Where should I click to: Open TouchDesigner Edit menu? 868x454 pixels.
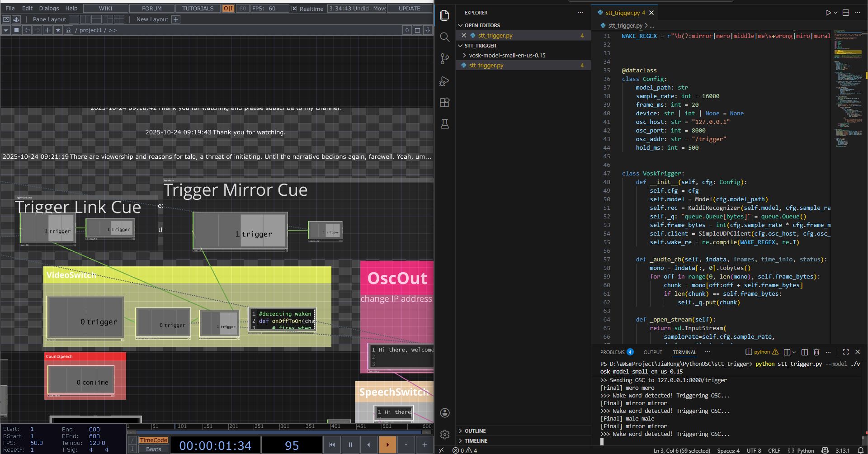(x=27, y=8)
